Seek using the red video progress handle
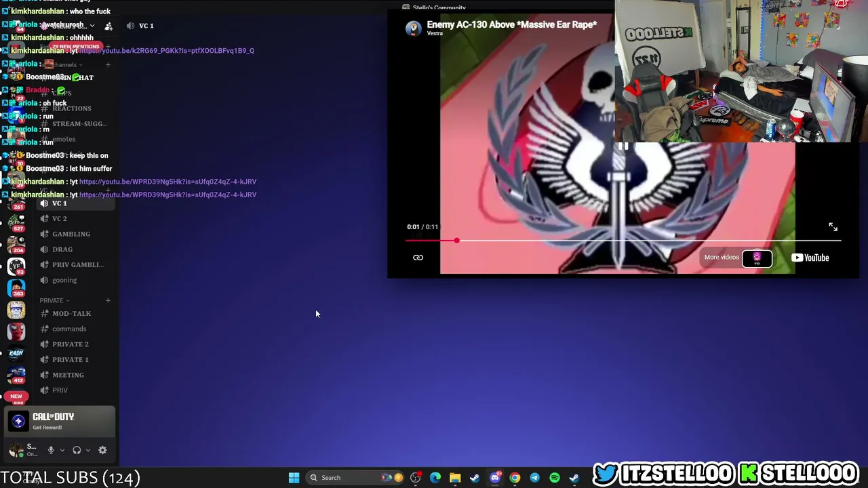The width and height of the screenshot is (868, 488). pyautogui.click(x=457, y=241)
